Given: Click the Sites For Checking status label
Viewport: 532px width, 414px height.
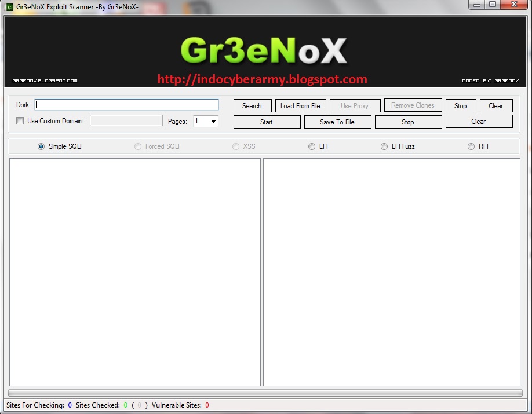Looking at the screenshot, I should pyautogui.click(x=35, y=405).
